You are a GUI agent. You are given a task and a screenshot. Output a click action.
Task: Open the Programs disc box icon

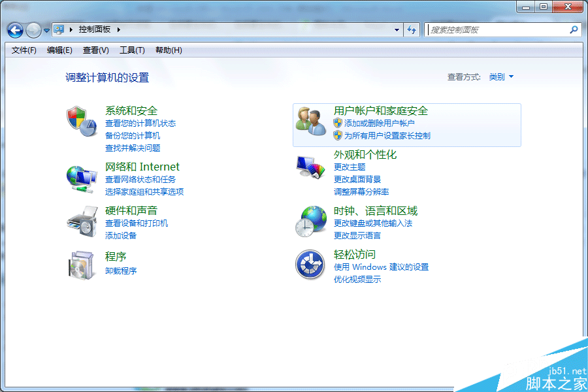pyautogui.click(x=81, y=264)
